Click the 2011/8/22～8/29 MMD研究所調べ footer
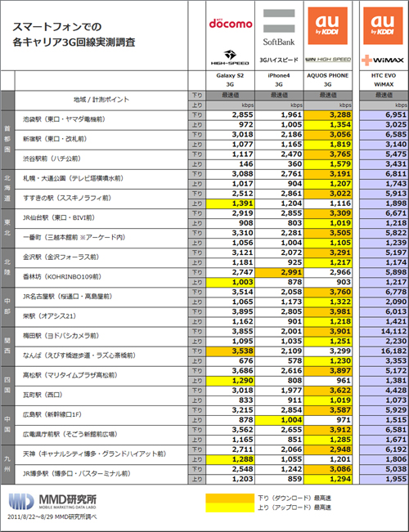 (52, 517)
